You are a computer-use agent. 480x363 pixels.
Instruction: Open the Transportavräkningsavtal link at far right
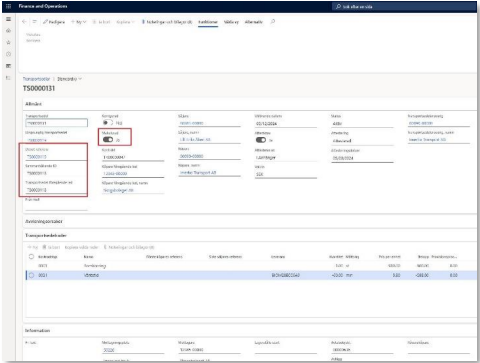421,123
